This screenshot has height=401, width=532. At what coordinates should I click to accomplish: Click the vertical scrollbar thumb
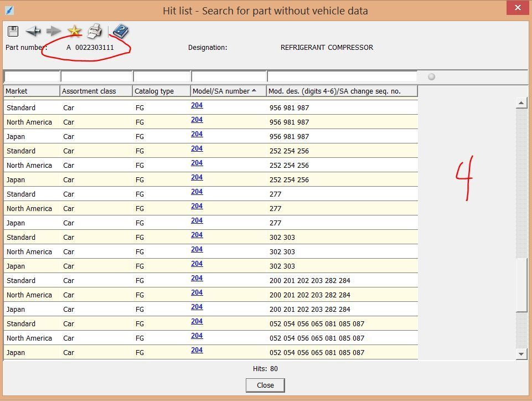click(x=521, y=285)
